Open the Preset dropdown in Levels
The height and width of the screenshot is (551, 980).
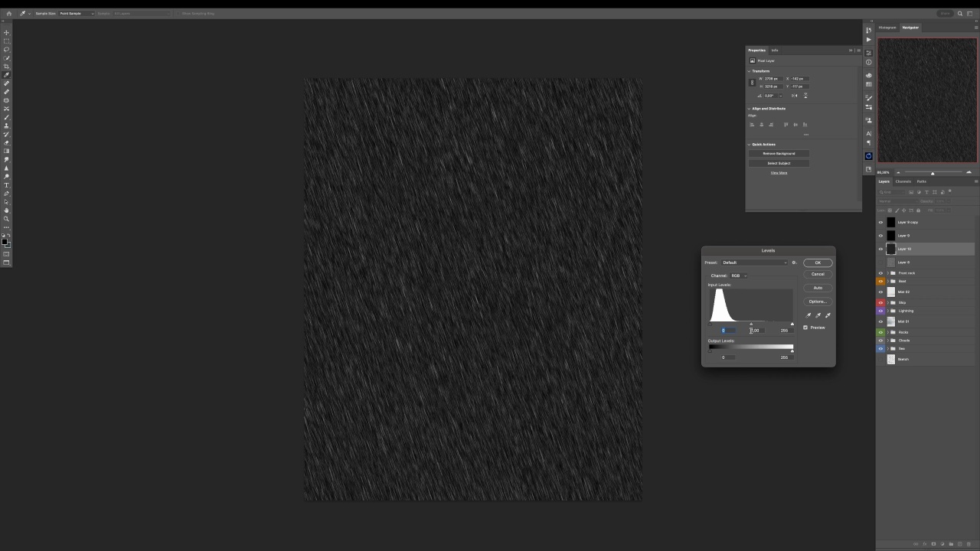click(x=754, y=262)
